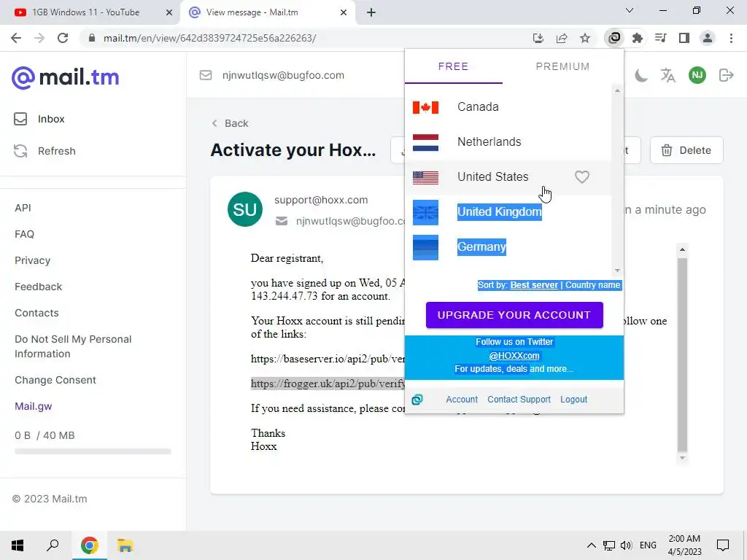Sort servers by Country name
The width and height of the screenshot is (747, 560).
tap(592, 285)
